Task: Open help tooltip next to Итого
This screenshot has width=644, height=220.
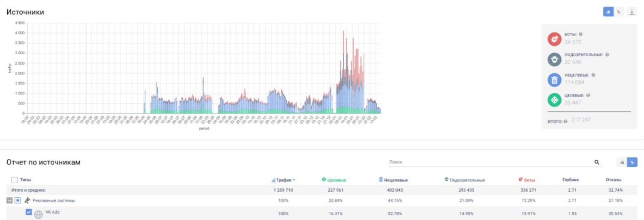Action: tap(565, 121)
